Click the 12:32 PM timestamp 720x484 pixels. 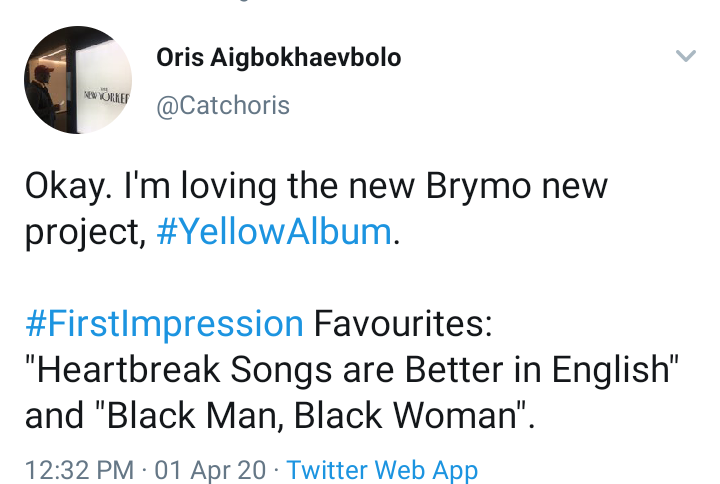pyautogui.click(x=79, y=470)
